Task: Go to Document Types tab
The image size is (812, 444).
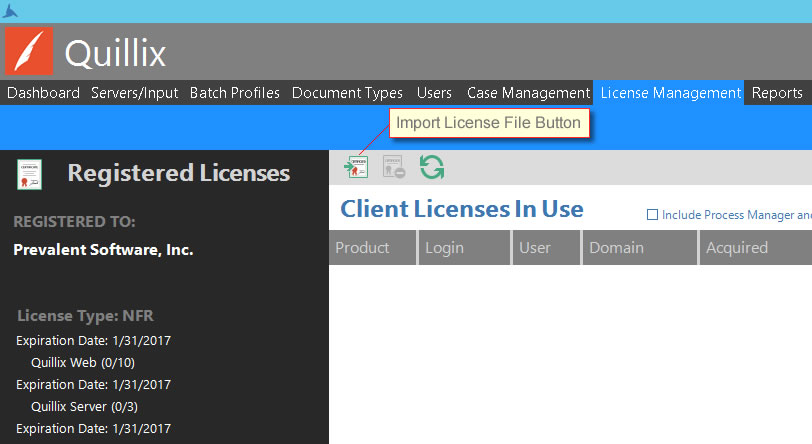Action: point(347,93)
